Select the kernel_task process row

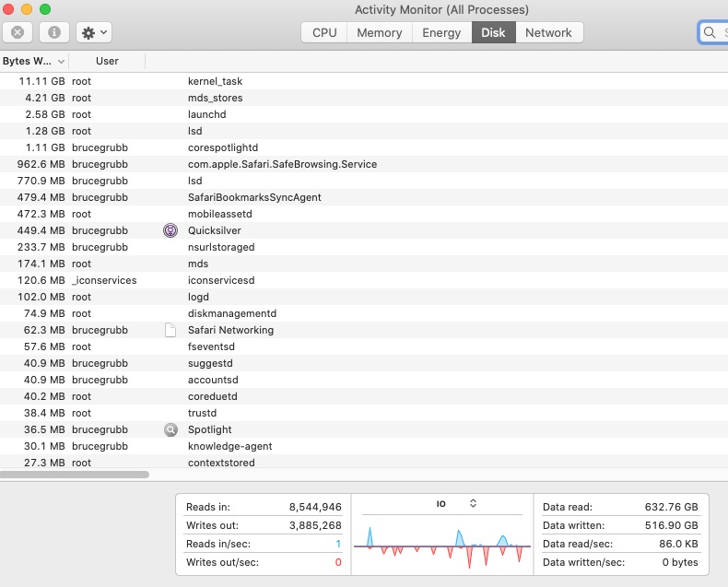click(x=215, y=81)
